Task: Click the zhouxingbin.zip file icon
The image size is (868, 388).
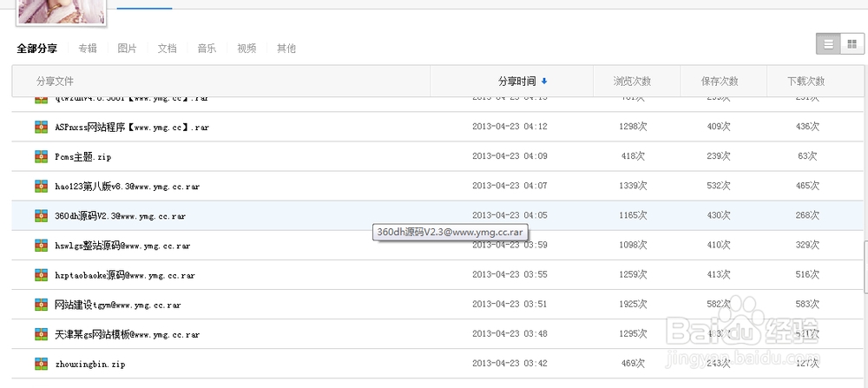Action: 41,364
